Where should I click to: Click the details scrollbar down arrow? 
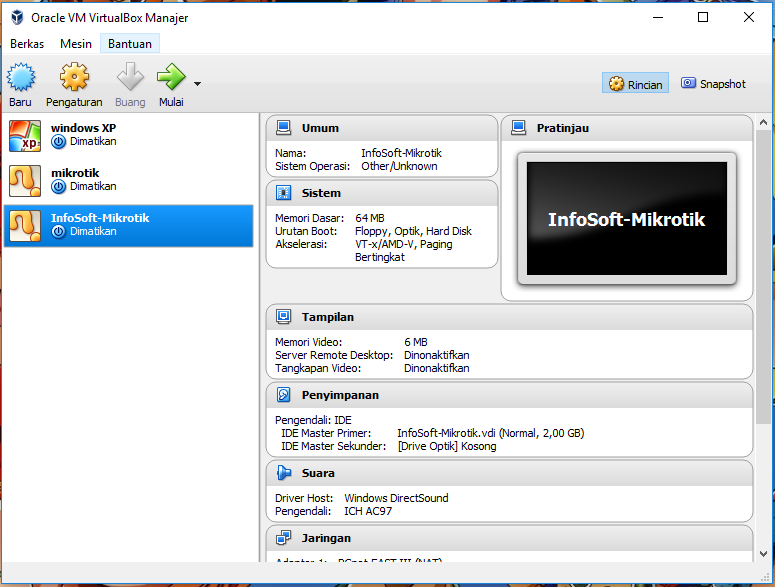(x=763, y=554)
